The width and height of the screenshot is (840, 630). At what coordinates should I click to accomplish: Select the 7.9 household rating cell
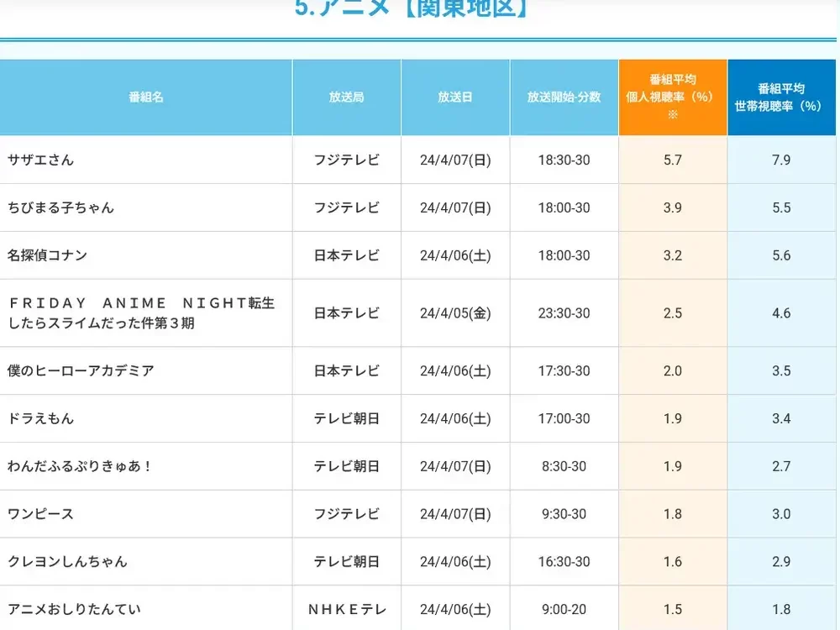pyautogui.click(x=781, y=160)
